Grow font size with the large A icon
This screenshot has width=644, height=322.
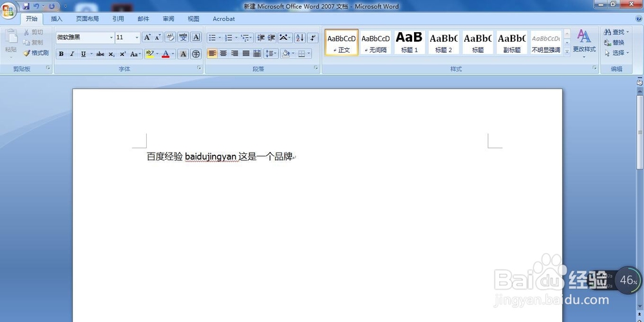coord(147,37)
